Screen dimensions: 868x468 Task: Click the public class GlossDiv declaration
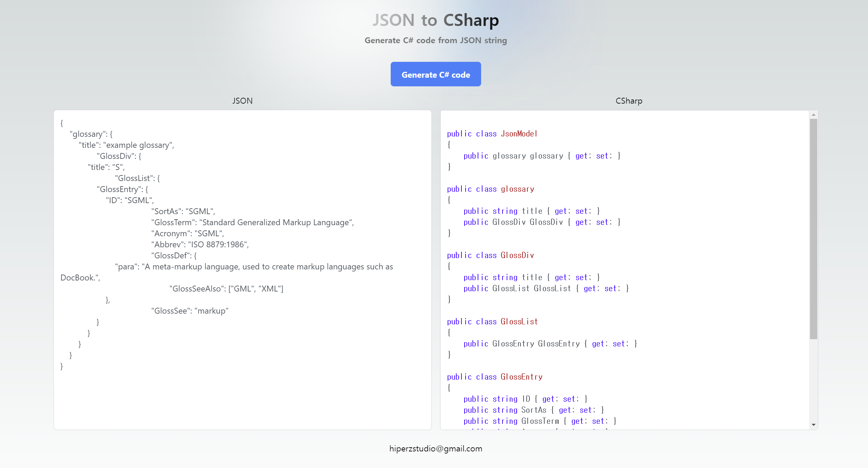(x=490, y=255)
